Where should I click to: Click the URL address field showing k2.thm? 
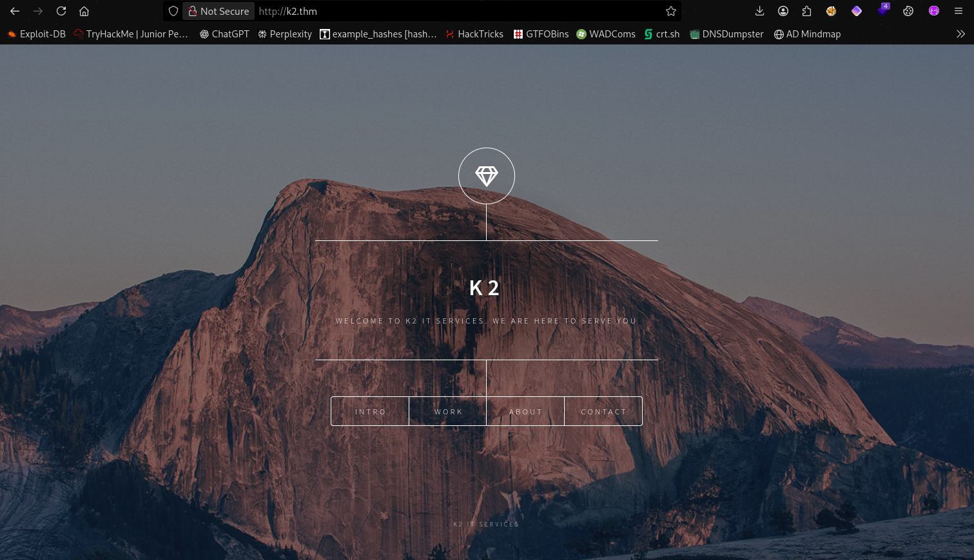tap(451, 11)
